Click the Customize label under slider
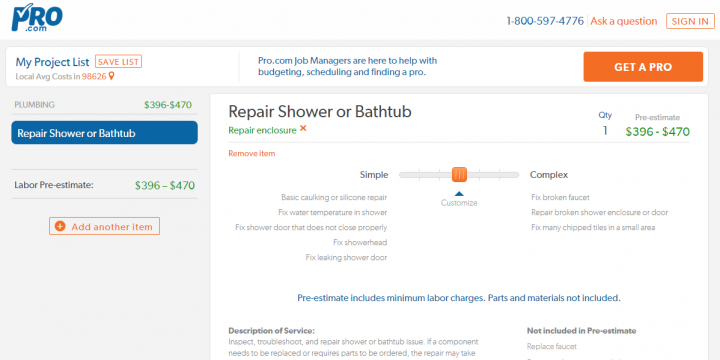The image size is (720, 360). (x=459, y=203)
